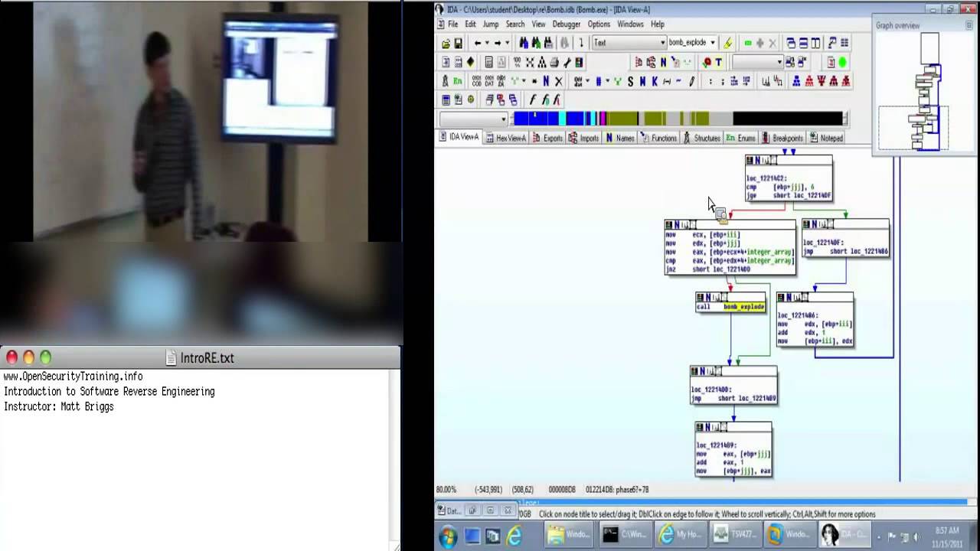Click the 'Instructor: Matt Briggs' line
Image resolution: width=980 pixels, height=551 pixels.
coord(59,407)
